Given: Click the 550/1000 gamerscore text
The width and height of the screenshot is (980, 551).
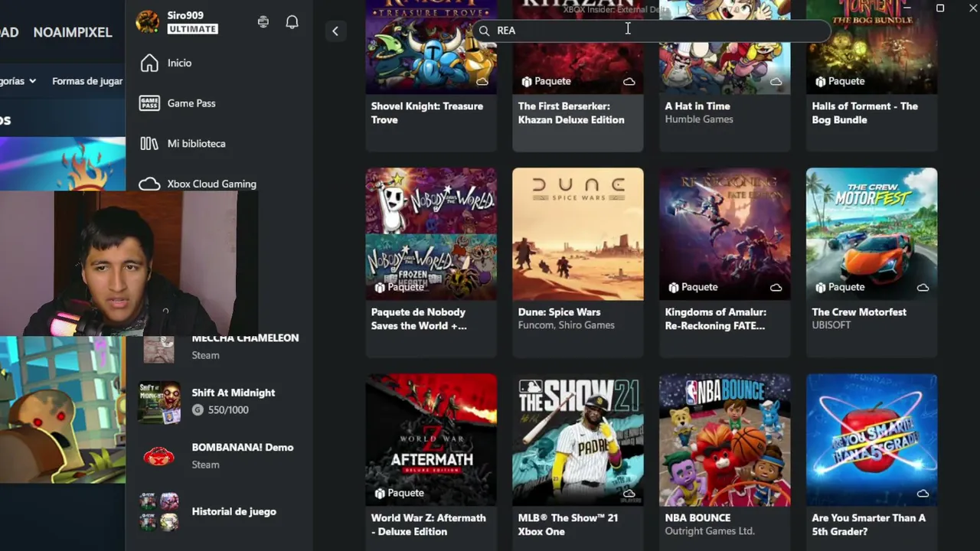Looking at the screenshot, I should 228,410.
